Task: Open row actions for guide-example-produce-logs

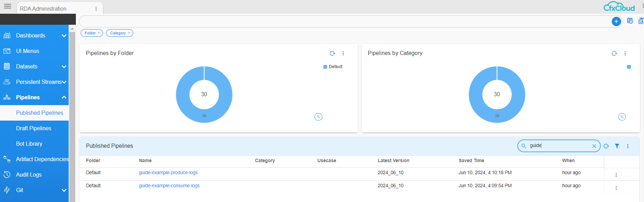Action: [x=616, y=175]
